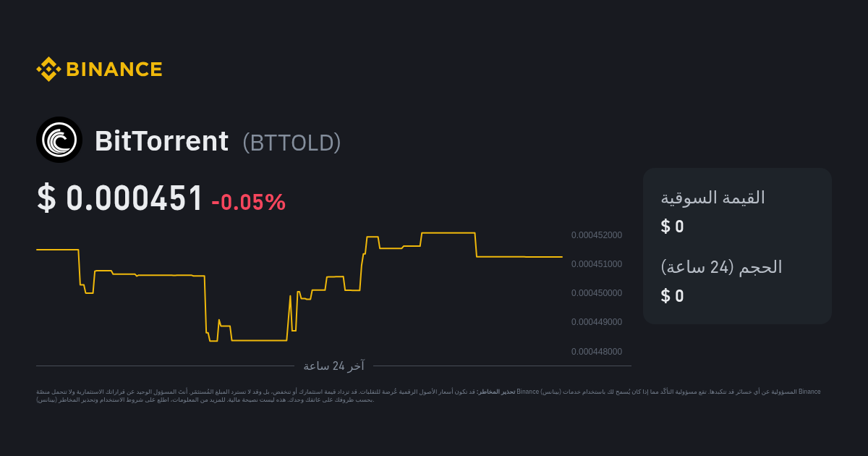Click the 0.000450000 axis label
The width and height of the screenshot is (868, 456).
coord(596,293)
